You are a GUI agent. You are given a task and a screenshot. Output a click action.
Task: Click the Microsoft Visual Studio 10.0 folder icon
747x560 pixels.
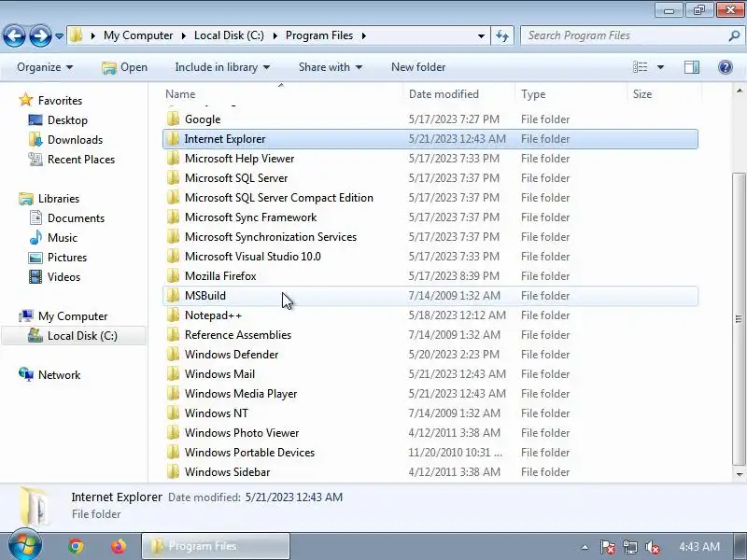(174, 256)
